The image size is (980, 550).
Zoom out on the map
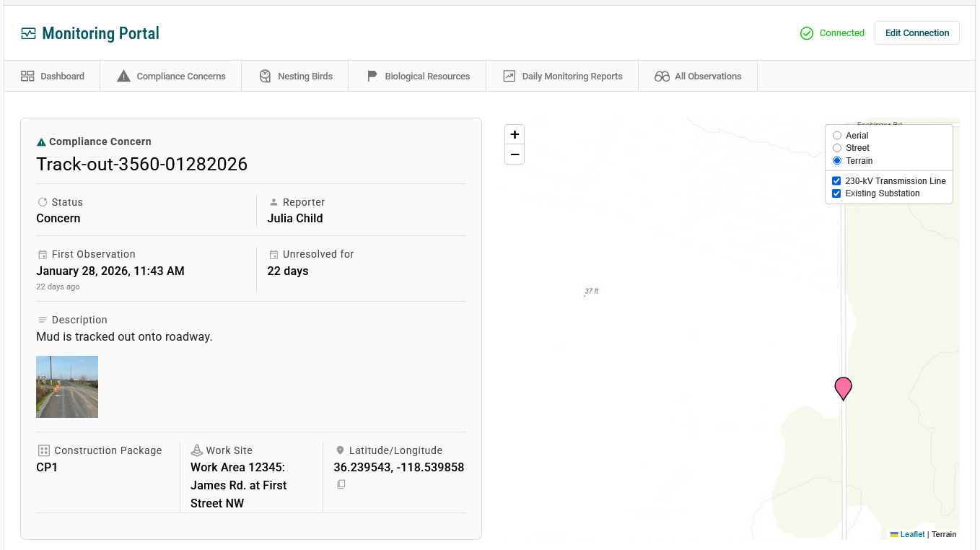515,154
